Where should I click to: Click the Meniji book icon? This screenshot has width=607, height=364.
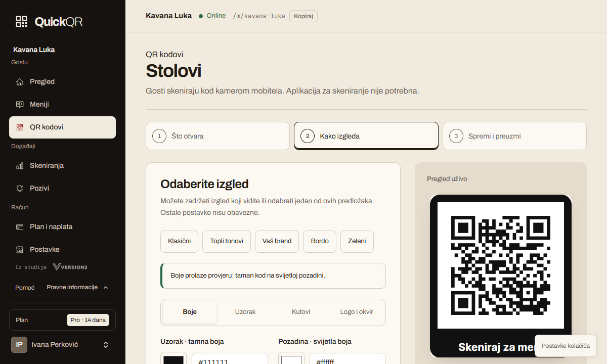click(x=20, y=105)
